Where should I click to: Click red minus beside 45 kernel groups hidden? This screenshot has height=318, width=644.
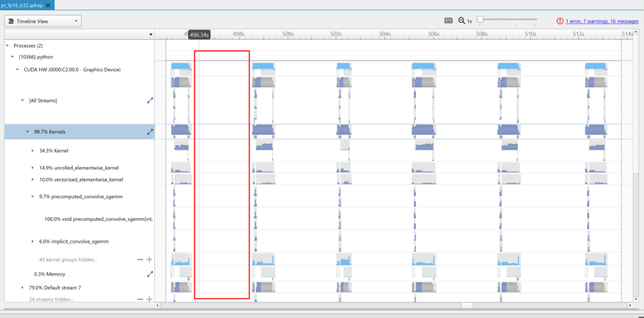140,260
